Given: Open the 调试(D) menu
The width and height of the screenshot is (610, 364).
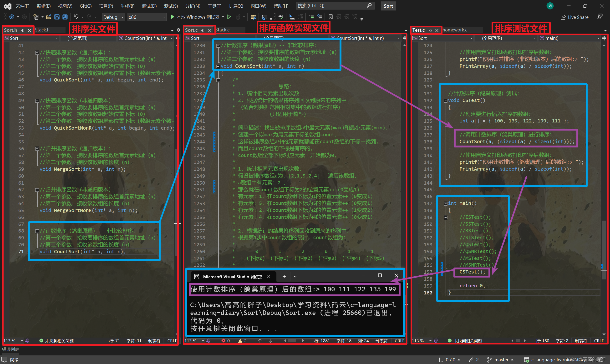Looking at the screenshot, I should click(x=149, y=6).
